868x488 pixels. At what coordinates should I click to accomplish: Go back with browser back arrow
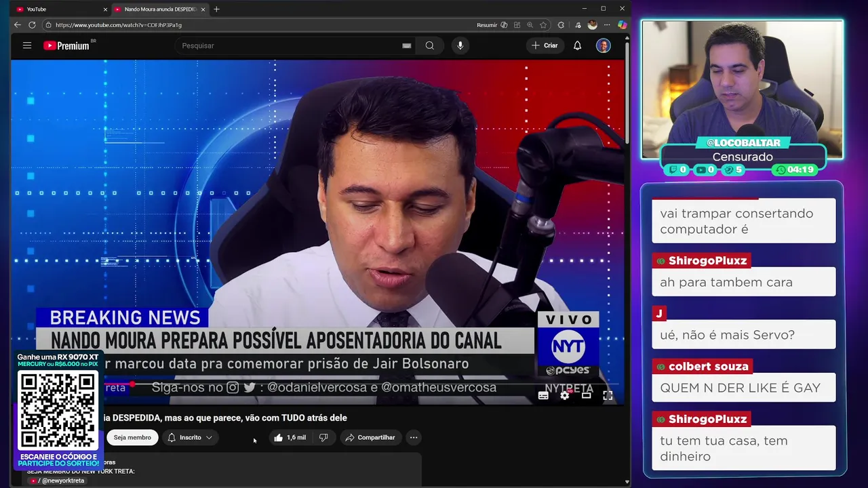[18, 25]
